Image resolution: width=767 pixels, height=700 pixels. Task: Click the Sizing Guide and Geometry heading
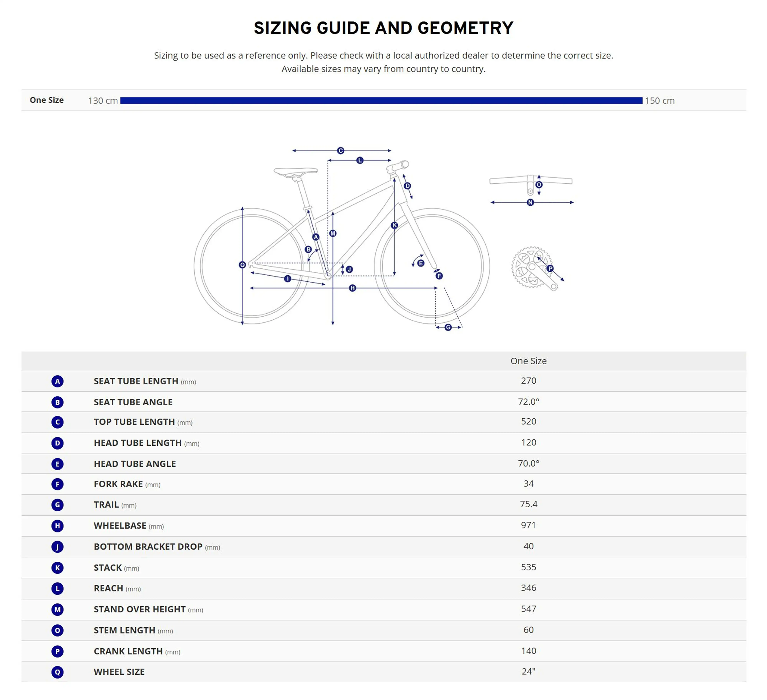[x=383, y=28]
